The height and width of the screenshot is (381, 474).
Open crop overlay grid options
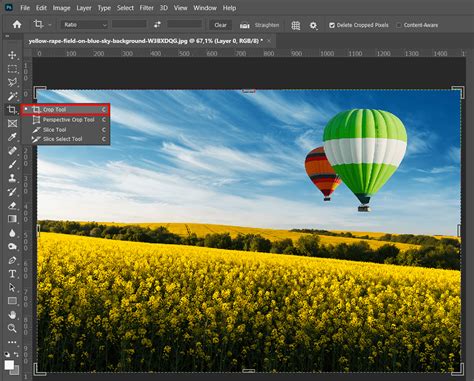point(295,25)
